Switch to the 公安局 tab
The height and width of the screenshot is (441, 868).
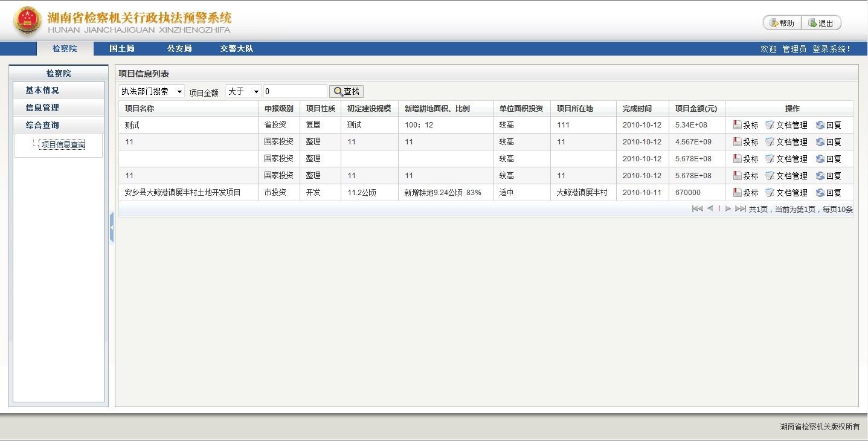coord(179,48)
